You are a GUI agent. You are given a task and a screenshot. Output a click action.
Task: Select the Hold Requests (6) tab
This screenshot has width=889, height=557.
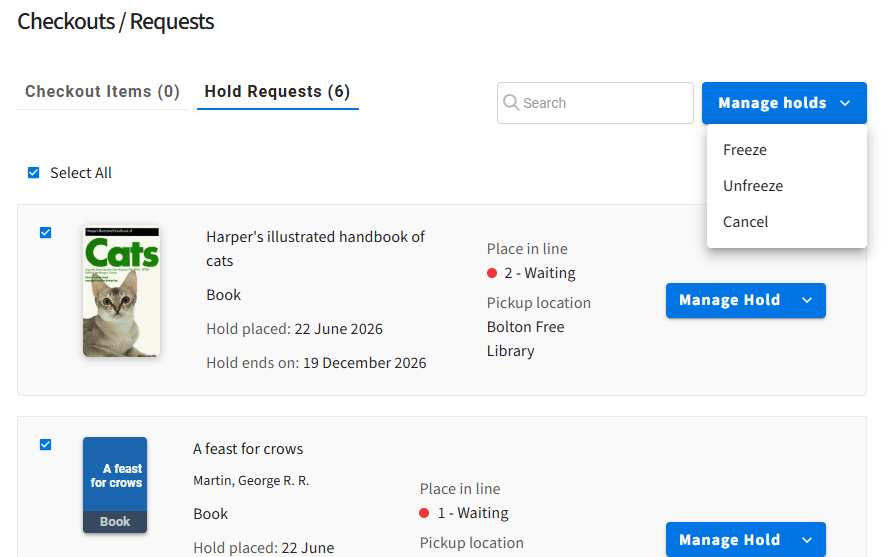pos(277,91)
